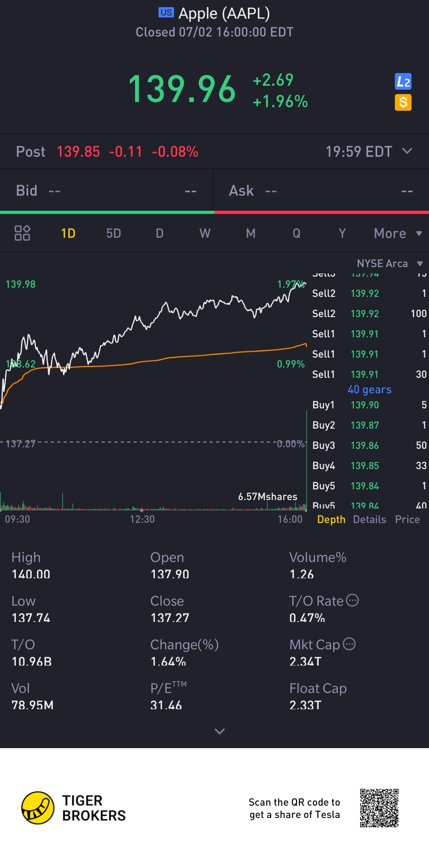This screenshot has height=868, width=429.
Task: Open the Details tab
Action: coord(369,520)
